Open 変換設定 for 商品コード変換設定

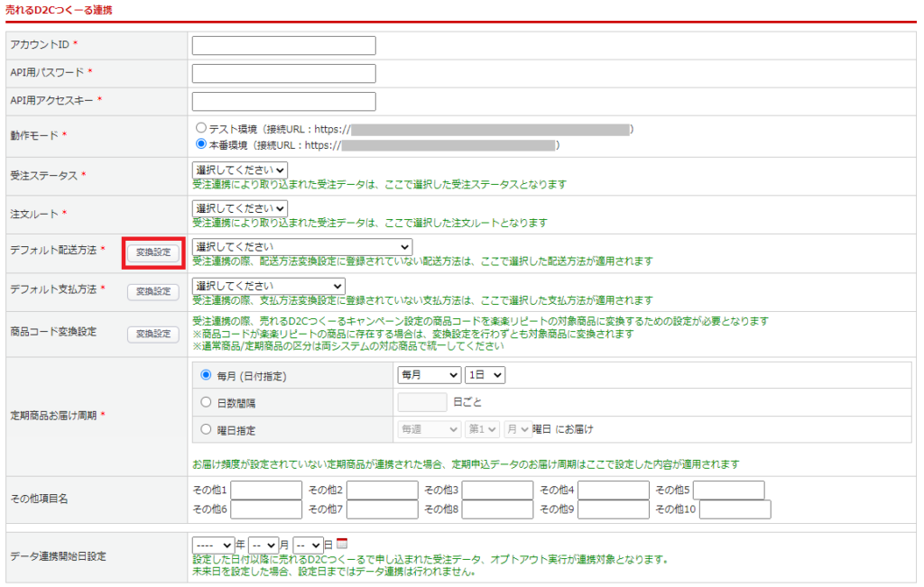152,334
